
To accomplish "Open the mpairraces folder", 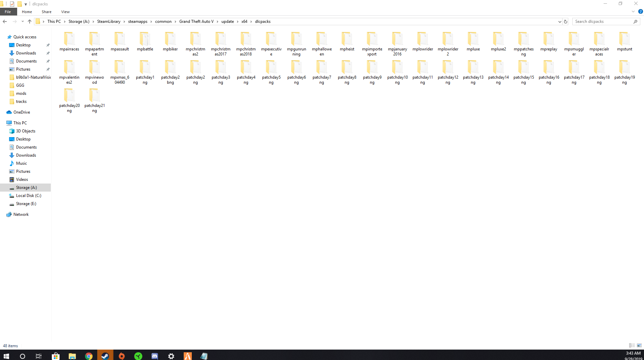I will coord(69,42).
